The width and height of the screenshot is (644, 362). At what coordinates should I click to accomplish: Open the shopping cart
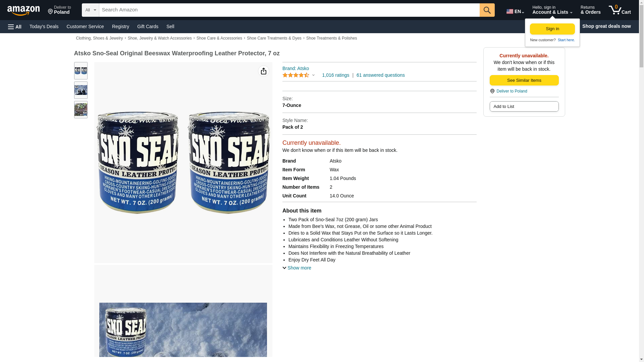[x=620, y=10]
